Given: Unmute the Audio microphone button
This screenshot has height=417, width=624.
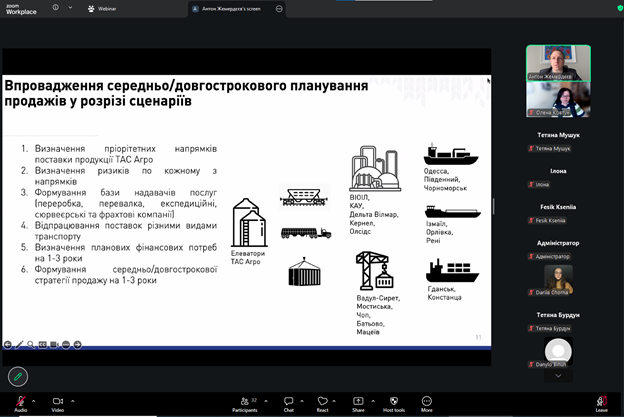Looking at the screenshot, I should point(20,400).
